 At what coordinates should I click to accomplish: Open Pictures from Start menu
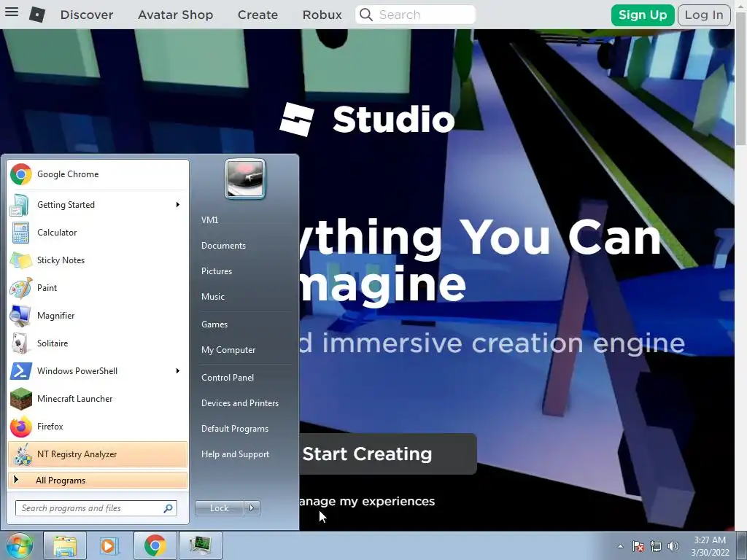coord(217,271)
